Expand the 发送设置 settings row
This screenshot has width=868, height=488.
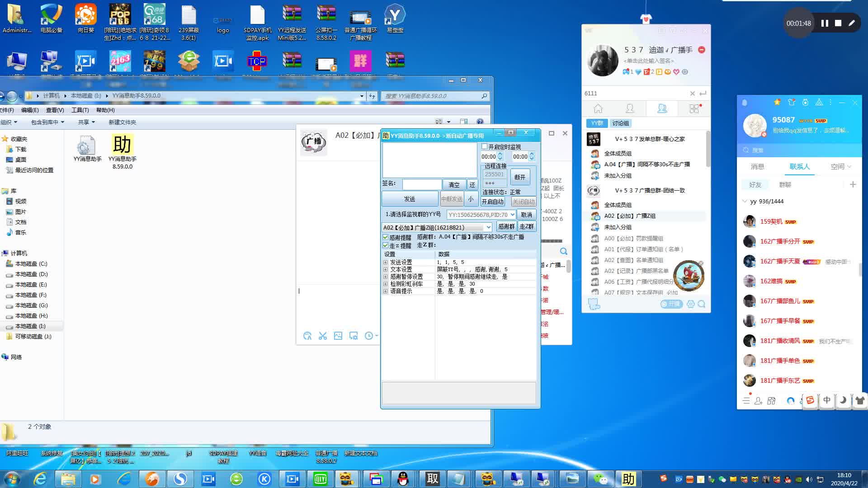385,262
